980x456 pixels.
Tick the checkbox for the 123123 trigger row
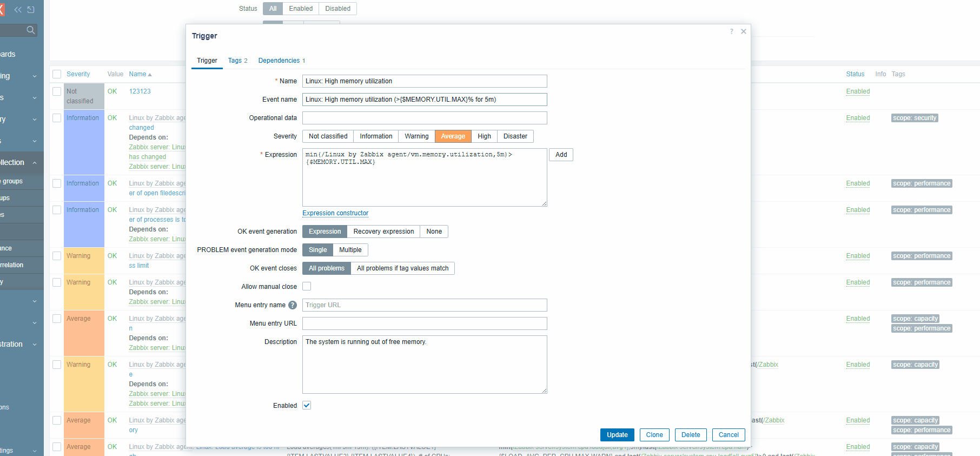pyautogui.click(x=57, y=91)
